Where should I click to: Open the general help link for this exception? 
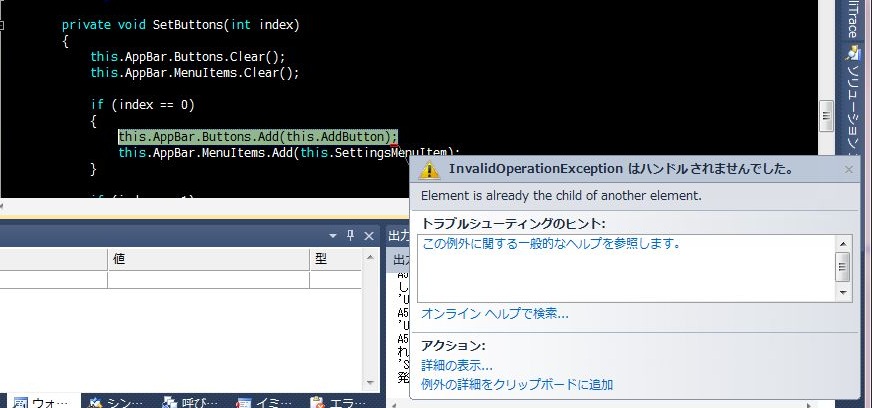click(x=551, y=243)
